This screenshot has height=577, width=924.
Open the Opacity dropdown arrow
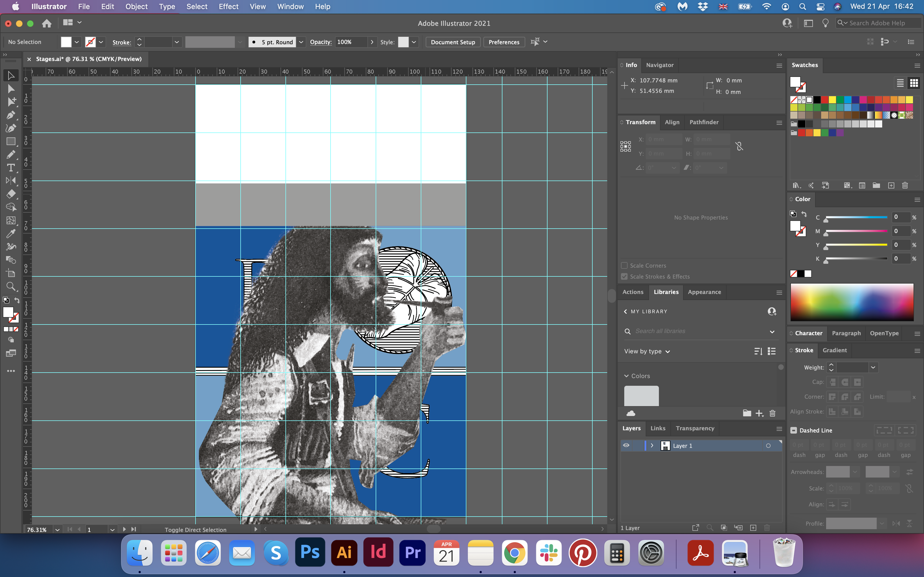pyautogui.click(x=372, y=42)
